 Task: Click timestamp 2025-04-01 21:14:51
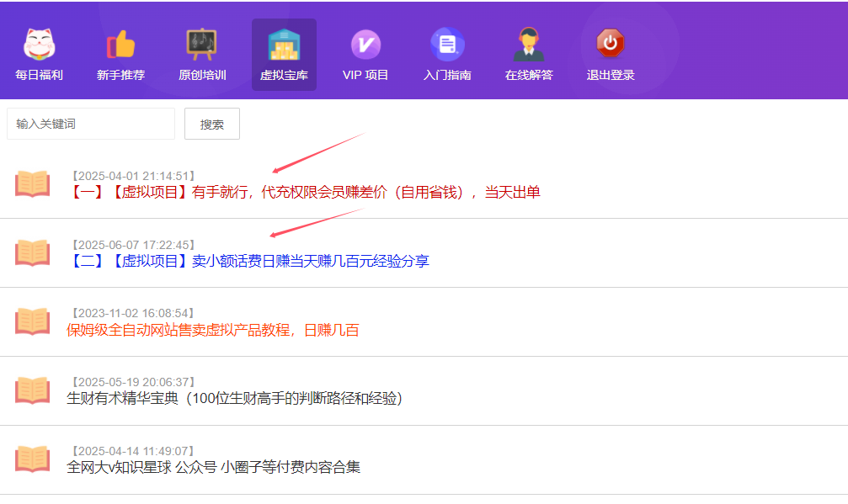click(x=133, y=176)
